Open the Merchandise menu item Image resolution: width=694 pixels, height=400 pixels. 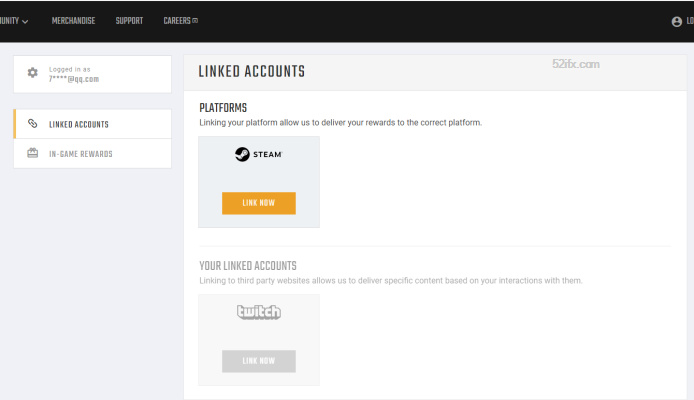tap(73, 21)
